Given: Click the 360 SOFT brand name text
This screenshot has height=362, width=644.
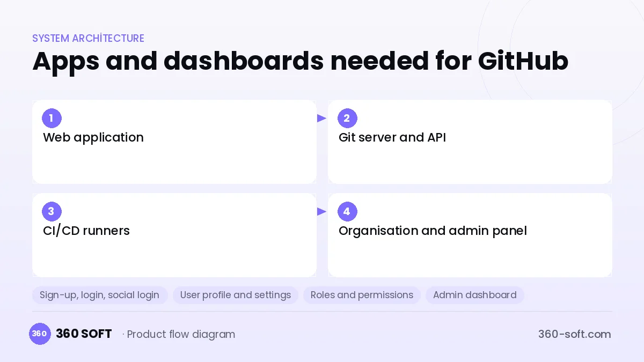Looking at the screenshot, I should point(84,334).
